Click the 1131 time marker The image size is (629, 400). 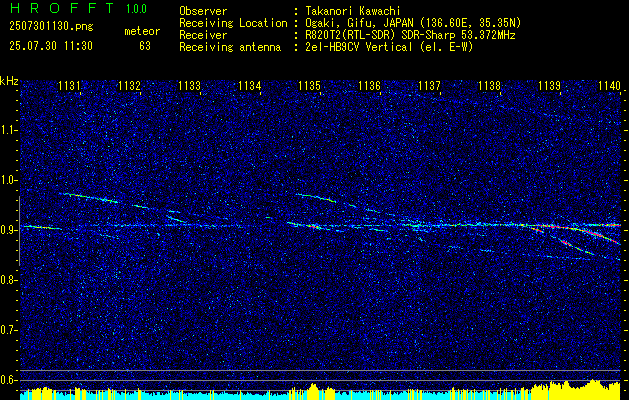tap(69, 85)
